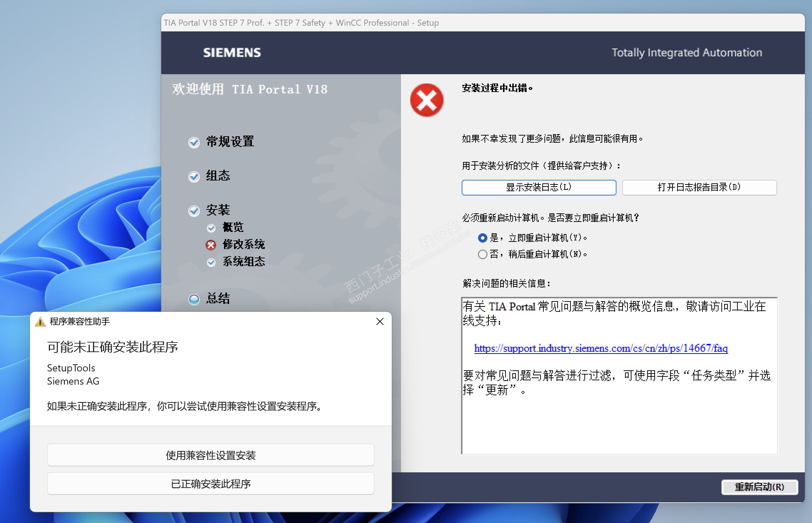Click the warning icon in compatibility assistant title
Screen dimensions: 812x523
[40, 322]
